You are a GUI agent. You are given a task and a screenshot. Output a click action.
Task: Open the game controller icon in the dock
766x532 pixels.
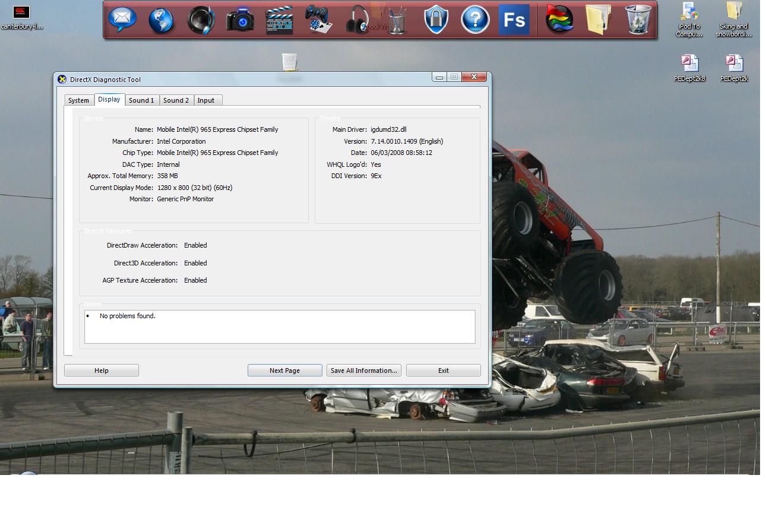click(319, 20)
